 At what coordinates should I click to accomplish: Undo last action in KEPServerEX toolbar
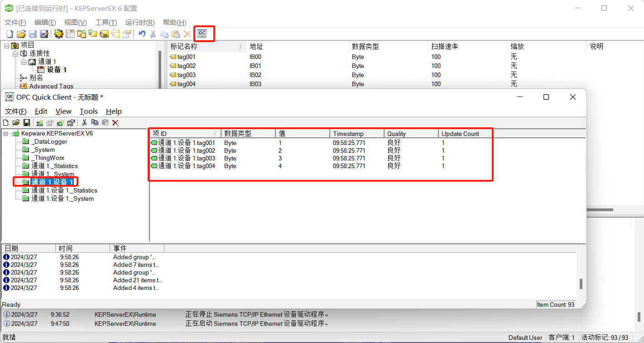[x=142, y=34]
